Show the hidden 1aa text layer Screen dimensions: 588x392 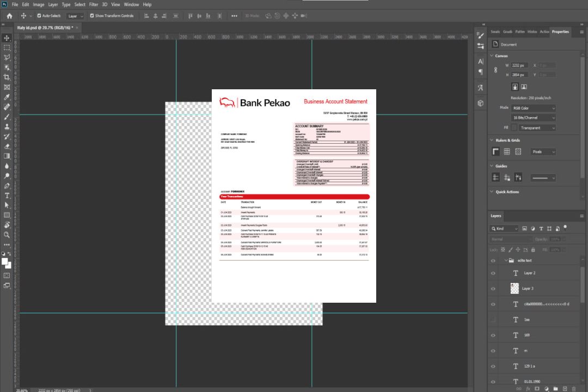click(493, 320)
